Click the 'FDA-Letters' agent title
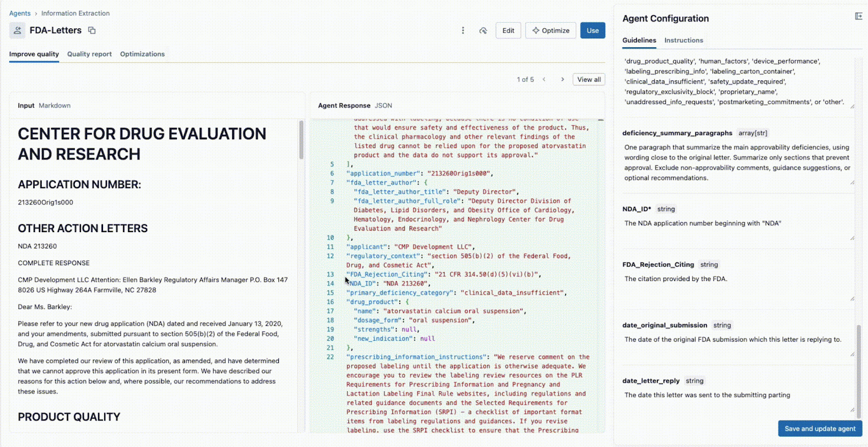 [55, 30]
